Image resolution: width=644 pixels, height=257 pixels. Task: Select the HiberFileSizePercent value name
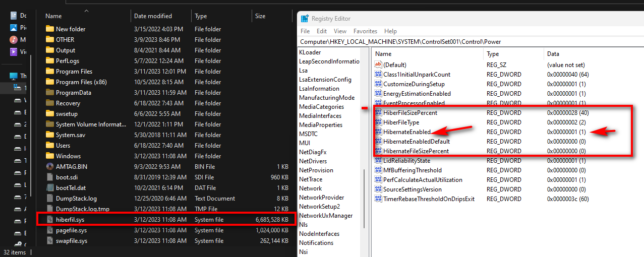tap(410, 112)
